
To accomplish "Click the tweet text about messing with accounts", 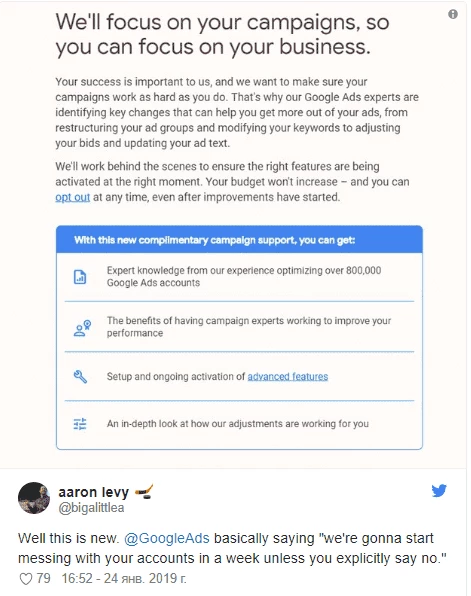I will 232,548.
